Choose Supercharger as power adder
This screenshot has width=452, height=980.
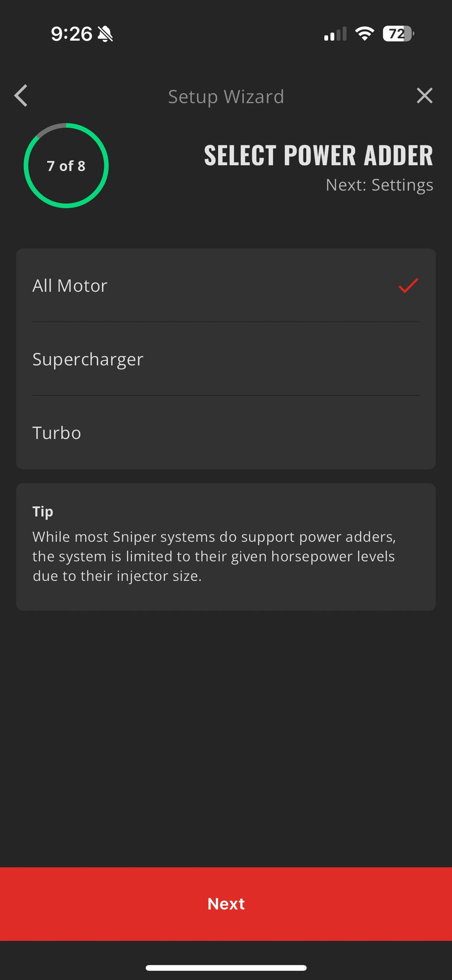tap(226, 359)
